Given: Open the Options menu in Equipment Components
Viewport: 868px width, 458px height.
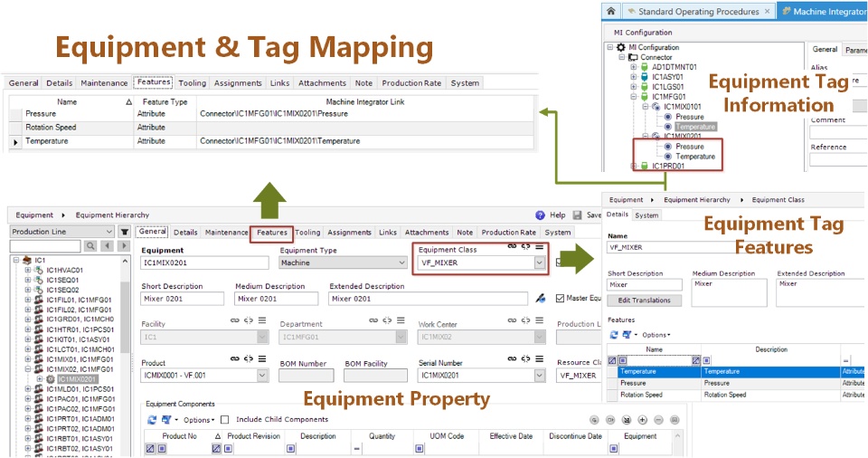Looking at the screenshot, I should 199,420.
